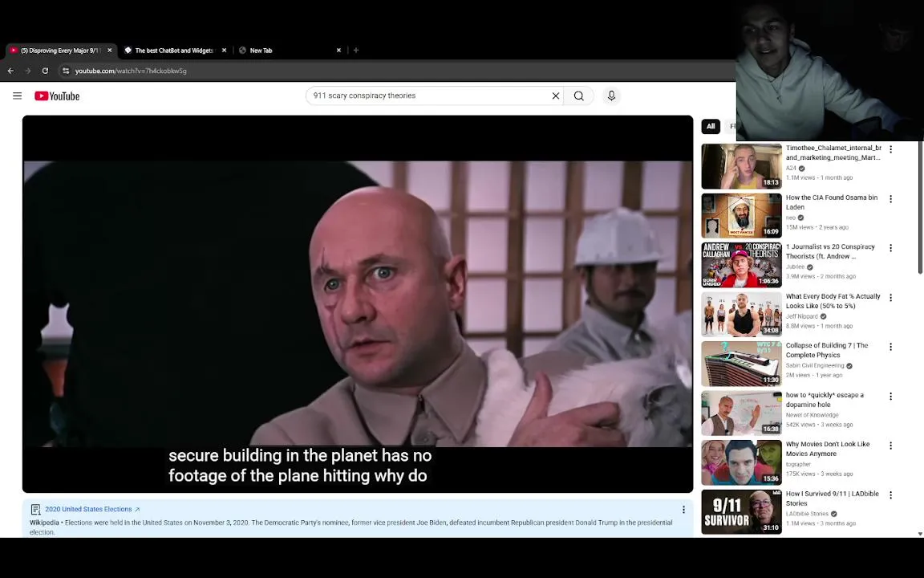This screenshot has width=924, height=578.
Task: Click the body fat 34:08 thumbnail
Action: coord(741,315)
